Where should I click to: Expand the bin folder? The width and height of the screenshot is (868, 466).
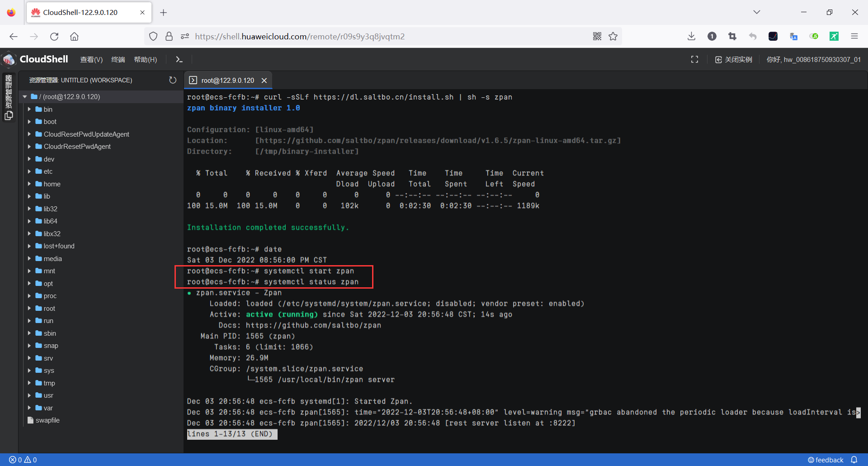(29, 109)
